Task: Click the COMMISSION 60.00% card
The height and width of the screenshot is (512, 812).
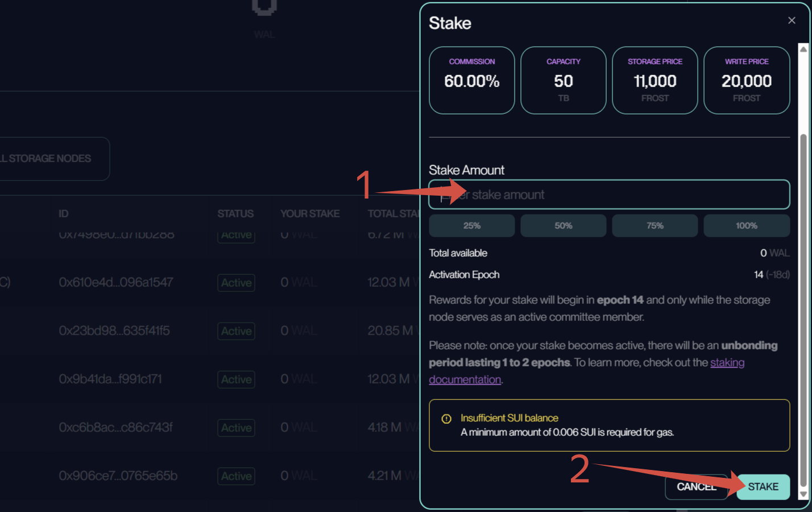Action: click(471, 80)
